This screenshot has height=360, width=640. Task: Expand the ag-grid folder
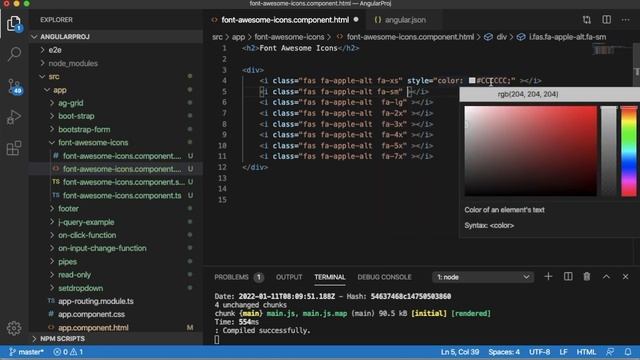[x=116, y=103]
